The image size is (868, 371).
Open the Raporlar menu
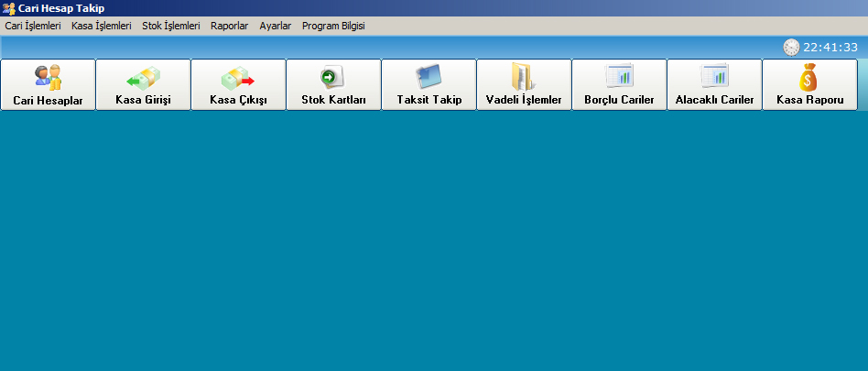tap(230, 26)
